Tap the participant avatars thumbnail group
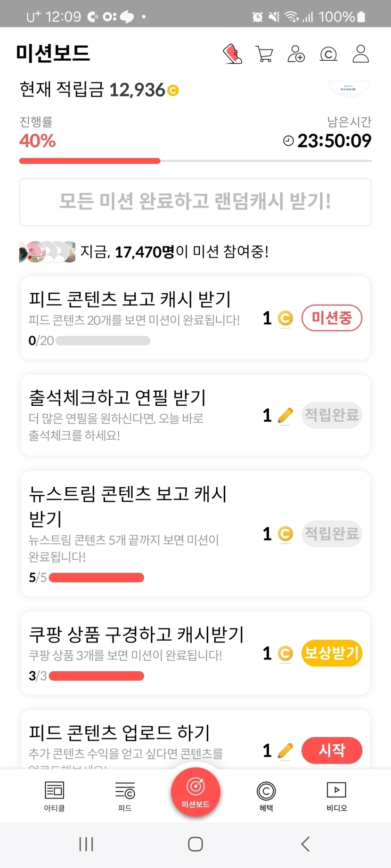 coord(47,251)
